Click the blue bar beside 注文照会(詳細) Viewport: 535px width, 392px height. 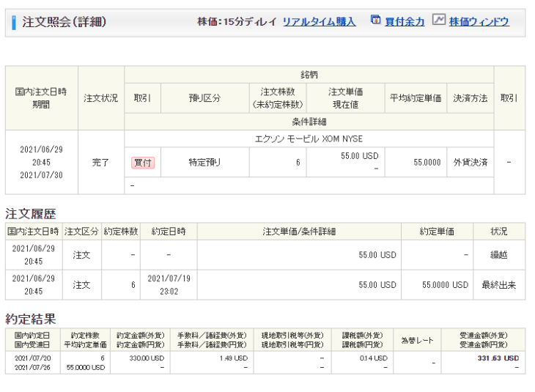pos(14,22)
